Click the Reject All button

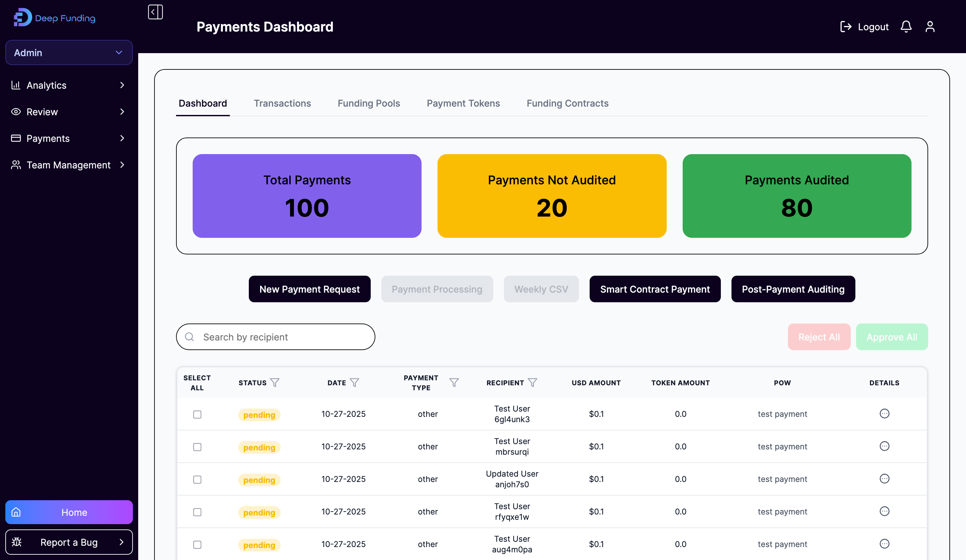coord(819,337)
